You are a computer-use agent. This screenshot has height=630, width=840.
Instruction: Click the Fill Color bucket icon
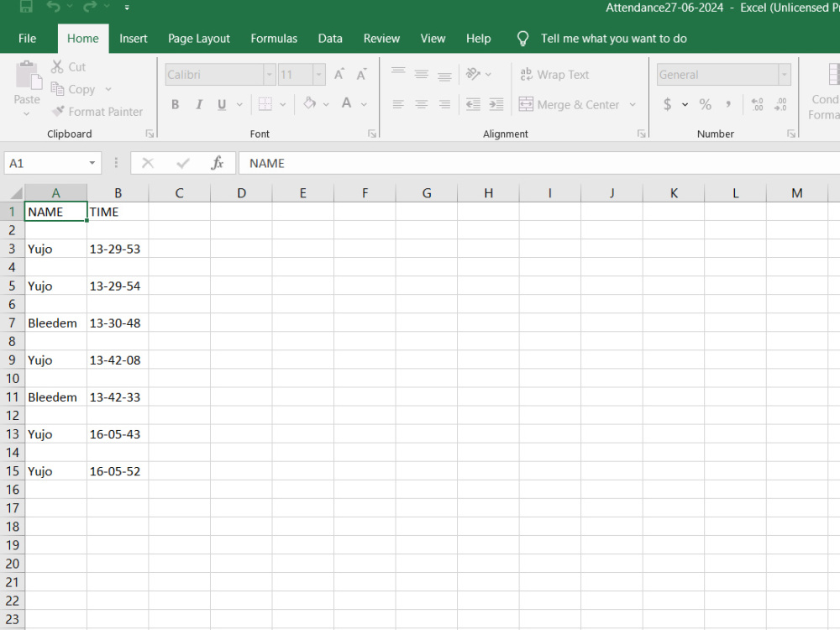(x=310, y=102)
